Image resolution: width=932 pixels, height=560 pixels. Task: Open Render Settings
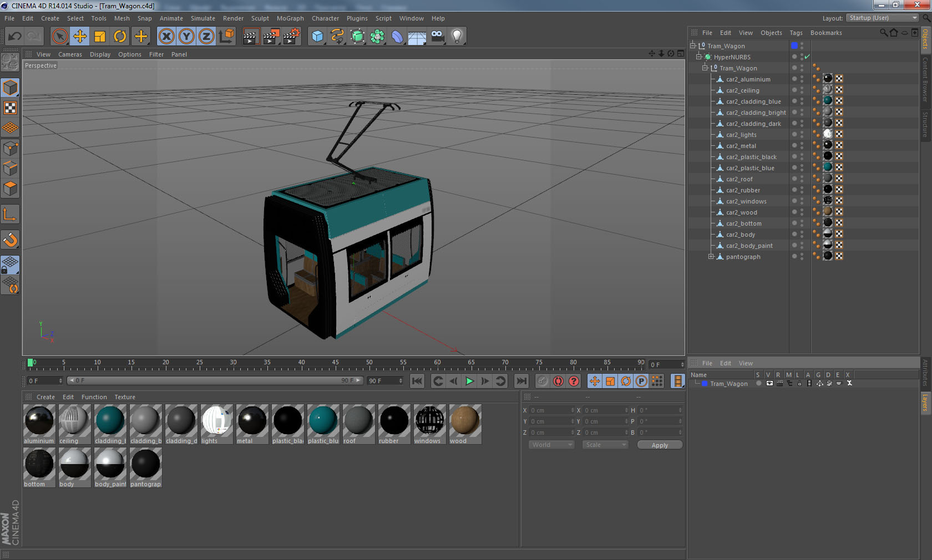(291, 37)
